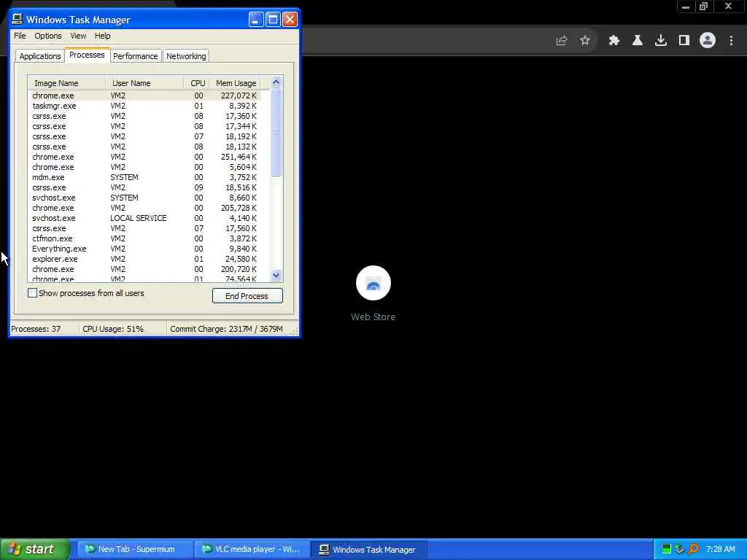Viewport: 747px width, 560px height.
Task: Click the share page icon in browser toolbar
Action: [x=561, y=41]
